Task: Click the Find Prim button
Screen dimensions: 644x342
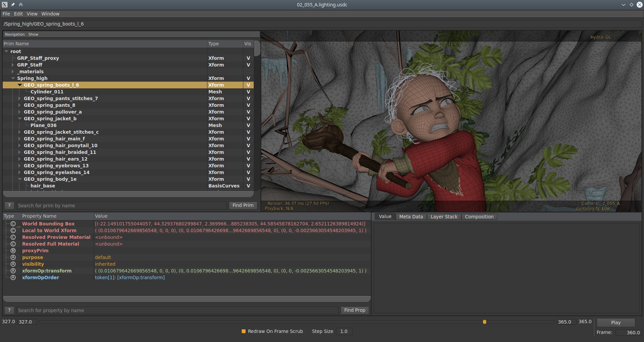Action: (243, 205)
